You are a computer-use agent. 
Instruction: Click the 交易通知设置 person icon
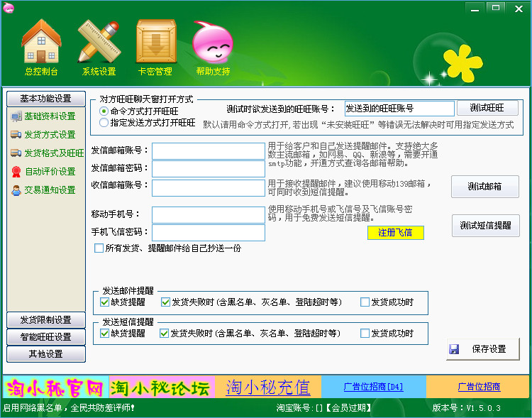[16, 190]
